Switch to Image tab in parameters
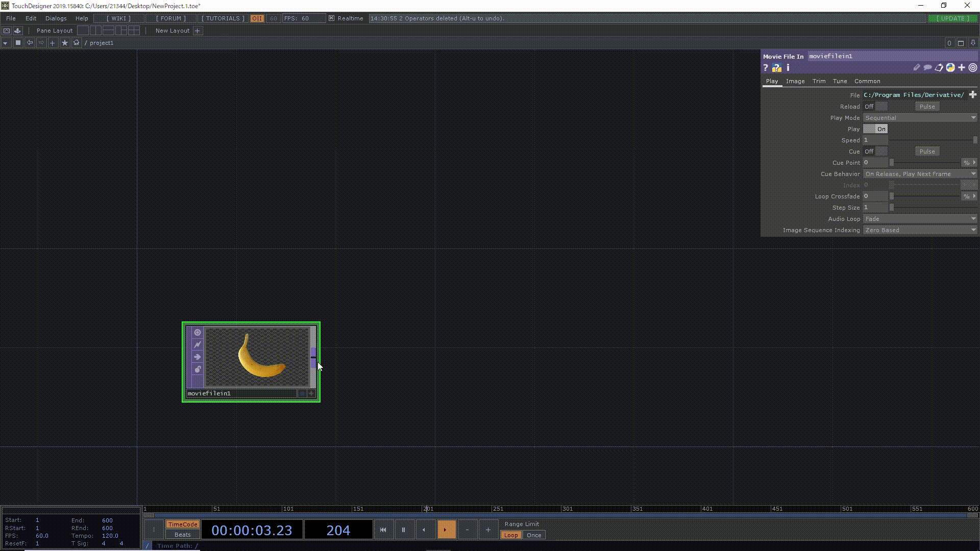Screen dimensions: 980x551 tap(794, 81)
